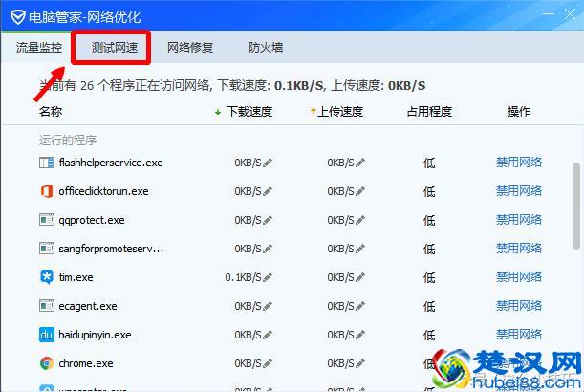Select the 防火墙 tab
The height and width of the screenshot is (392, 584).
(x=266, y=47)
